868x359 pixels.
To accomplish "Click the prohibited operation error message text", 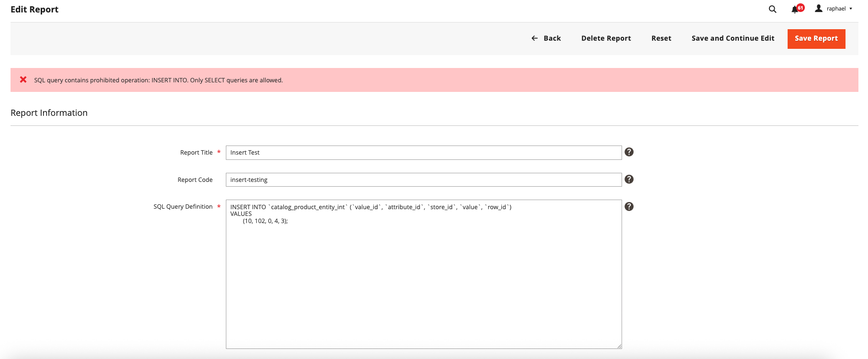I will coord(158,80).
